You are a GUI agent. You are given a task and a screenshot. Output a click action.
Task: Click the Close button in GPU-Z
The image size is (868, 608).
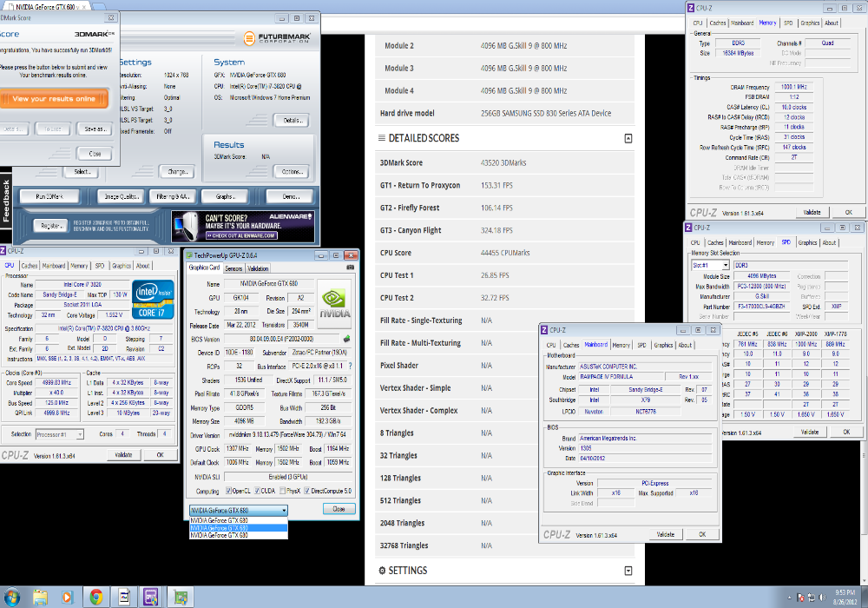tap(339, 509)
